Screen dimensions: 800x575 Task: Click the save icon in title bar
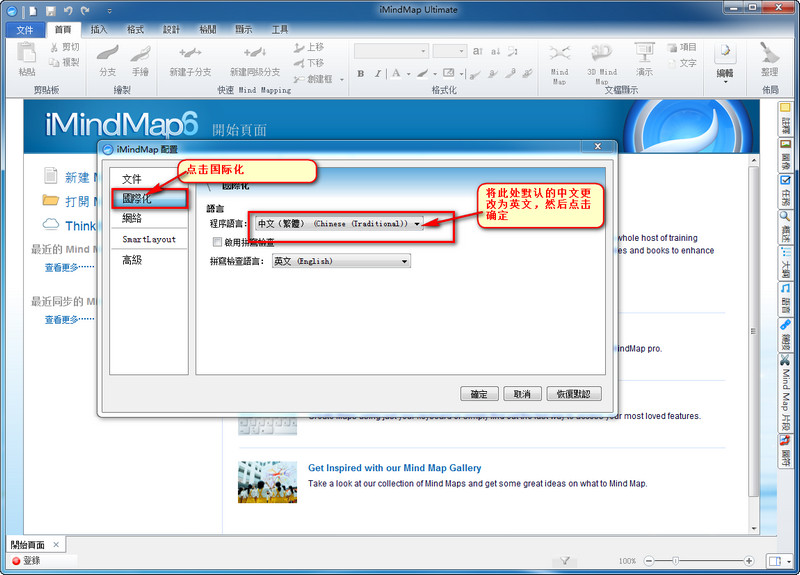click(49, 9)
